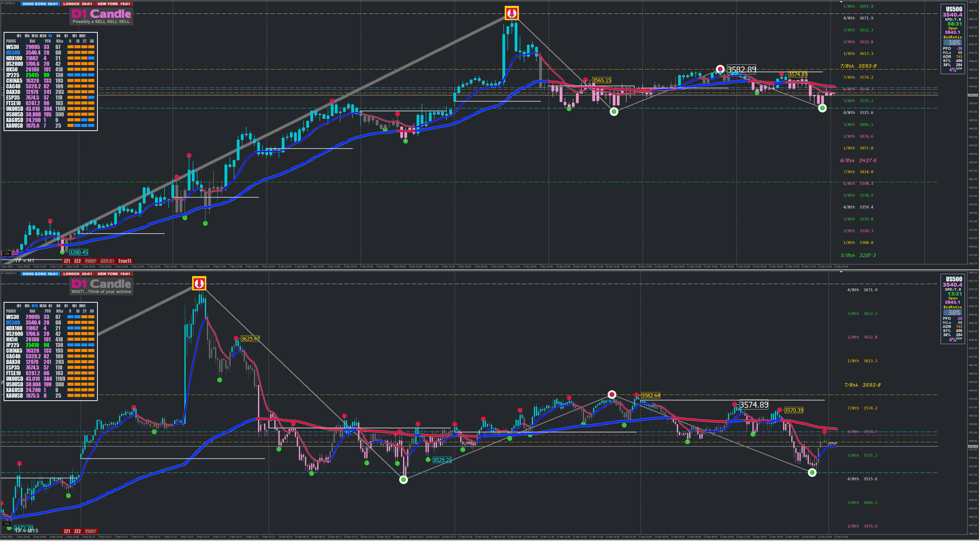980x541 pixels.
Task: Click the sell arrow icon on lower chart
Action: (199, 284)
